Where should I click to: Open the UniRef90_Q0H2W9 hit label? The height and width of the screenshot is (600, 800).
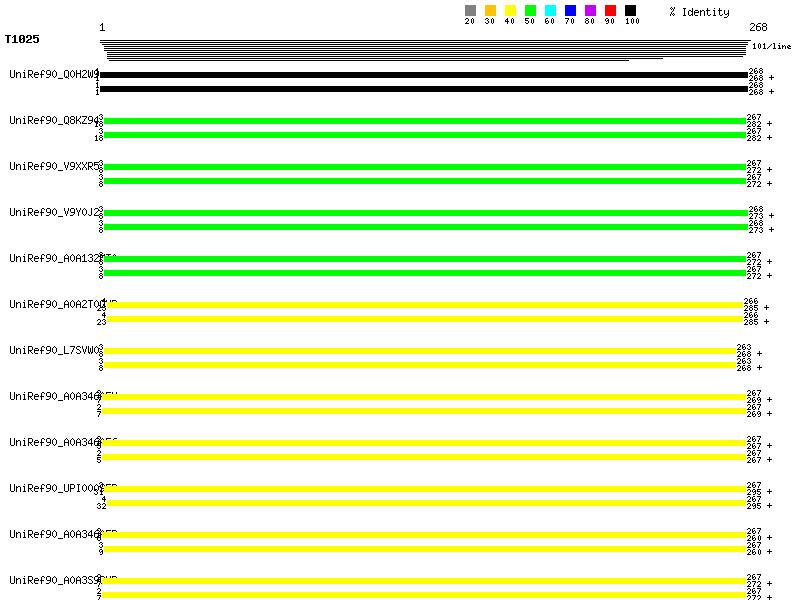pyautogui.click(x=53, y=74)
